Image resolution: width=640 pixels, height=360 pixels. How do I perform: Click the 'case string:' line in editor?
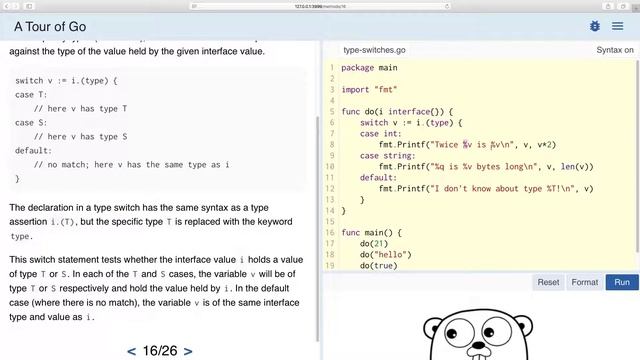(x=387, y=156)
